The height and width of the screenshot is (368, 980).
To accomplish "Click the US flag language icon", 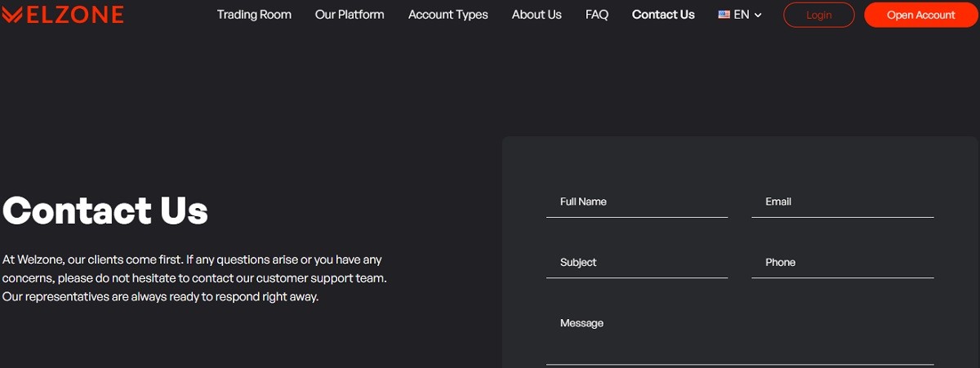I will [x=724, y=15].
